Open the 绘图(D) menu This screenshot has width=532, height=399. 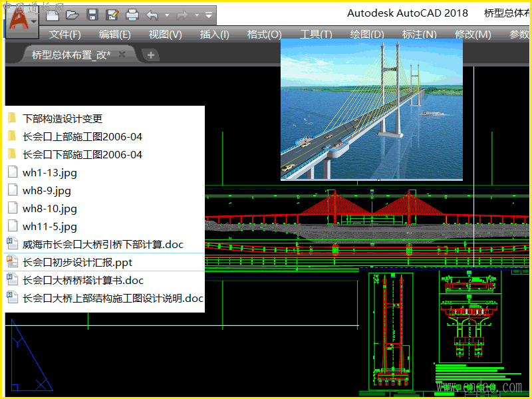(x=367, y=35)
